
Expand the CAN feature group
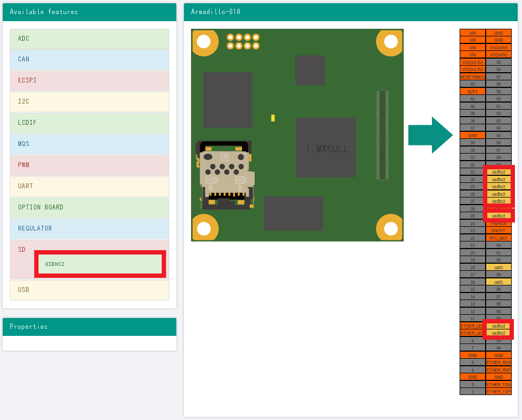pos(89,60)
